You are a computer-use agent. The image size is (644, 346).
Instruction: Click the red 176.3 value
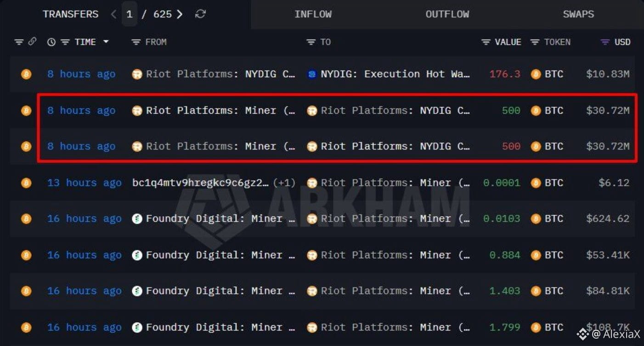click(x=505, y=74)
